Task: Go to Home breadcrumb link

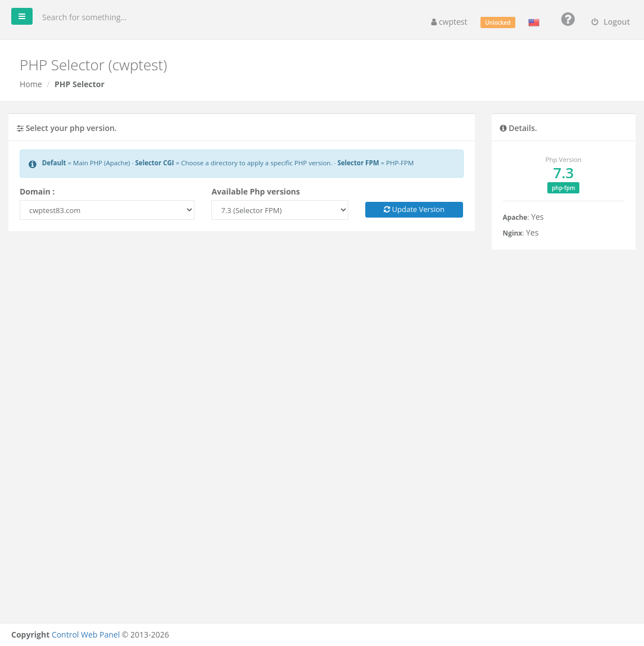Action: (31, 84)
